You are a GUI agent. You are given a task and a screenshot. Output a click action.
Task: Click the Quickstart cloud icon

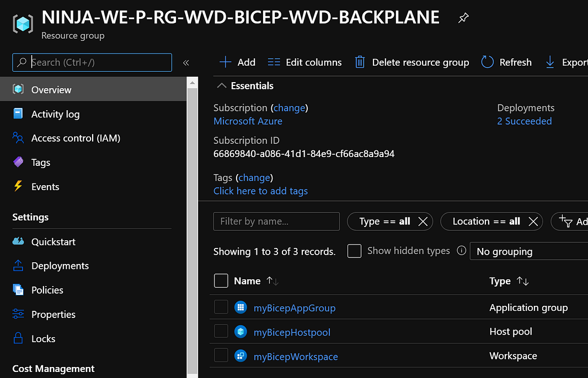tap(18, 241)
